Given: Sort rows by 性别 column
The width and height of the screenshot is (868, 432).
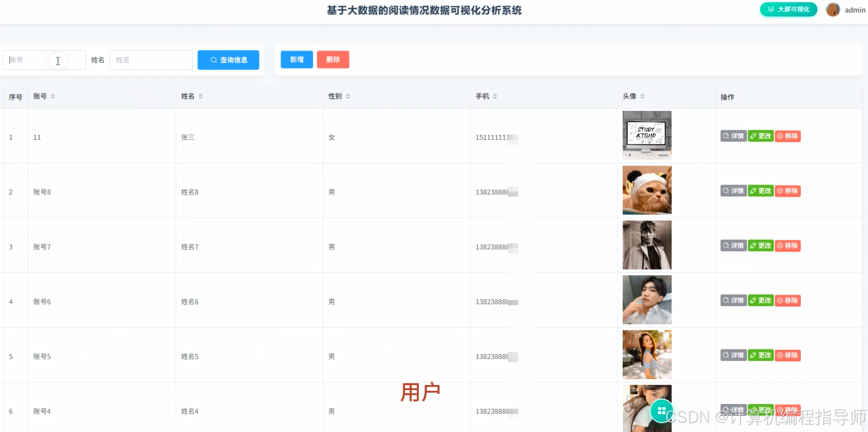Looking at the screenshot, I should pyautogui.click(x=347, y=96).
